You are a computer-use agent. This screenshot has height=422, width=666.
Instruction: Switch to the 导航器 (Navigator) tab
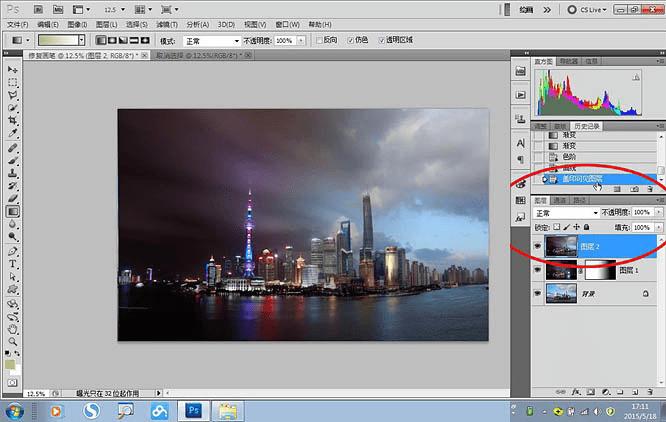[569, 62]
